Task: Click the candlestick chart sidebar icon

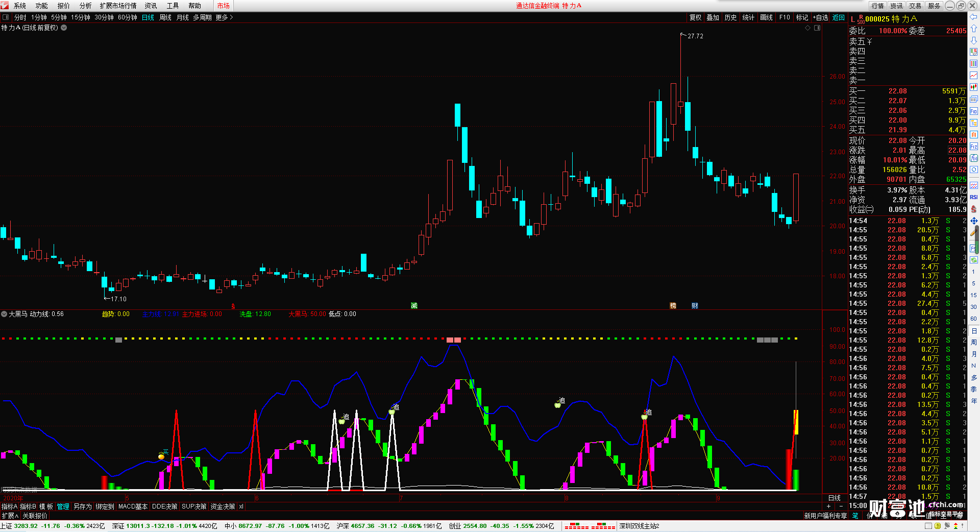Action: 974,87
